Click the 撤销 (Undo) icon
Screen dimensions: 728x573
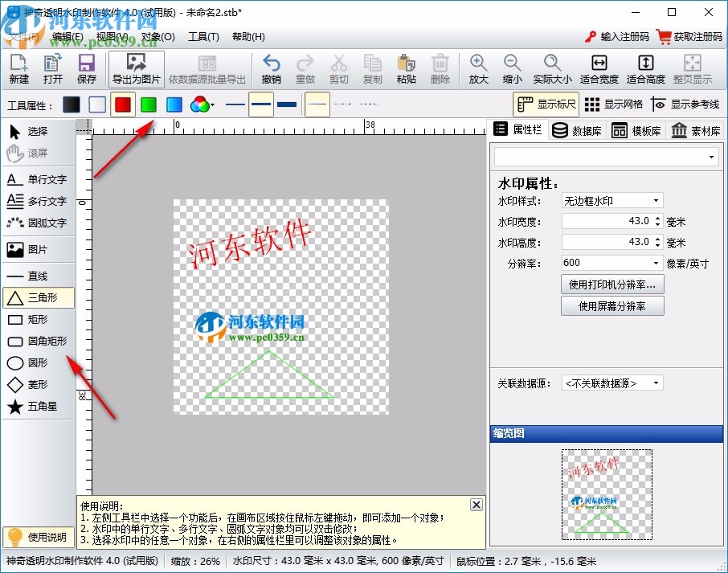271,69
